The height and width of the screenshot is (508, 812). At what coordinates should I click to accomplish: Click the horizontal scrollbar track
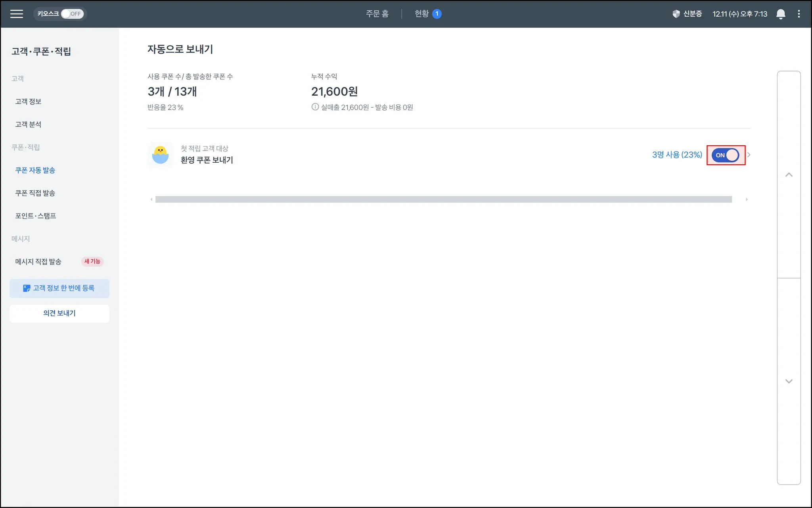tap(443, 199)
